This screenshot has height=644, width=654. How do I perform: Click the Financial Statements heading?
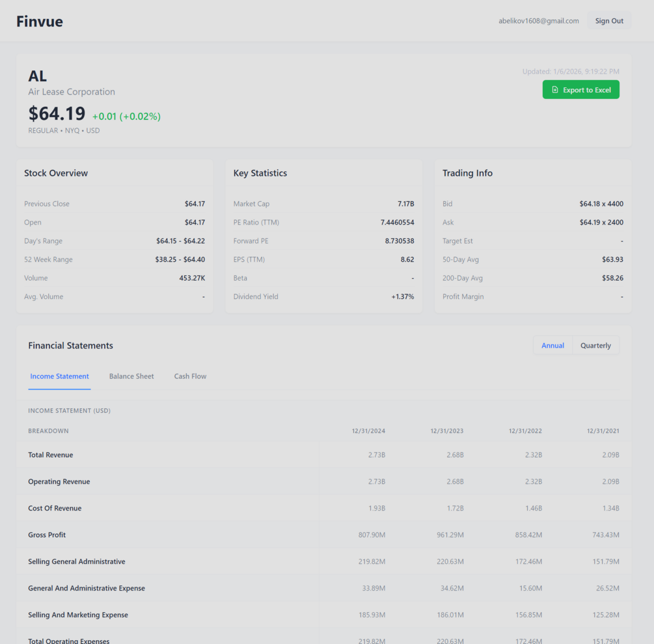[x=70, y=346]
